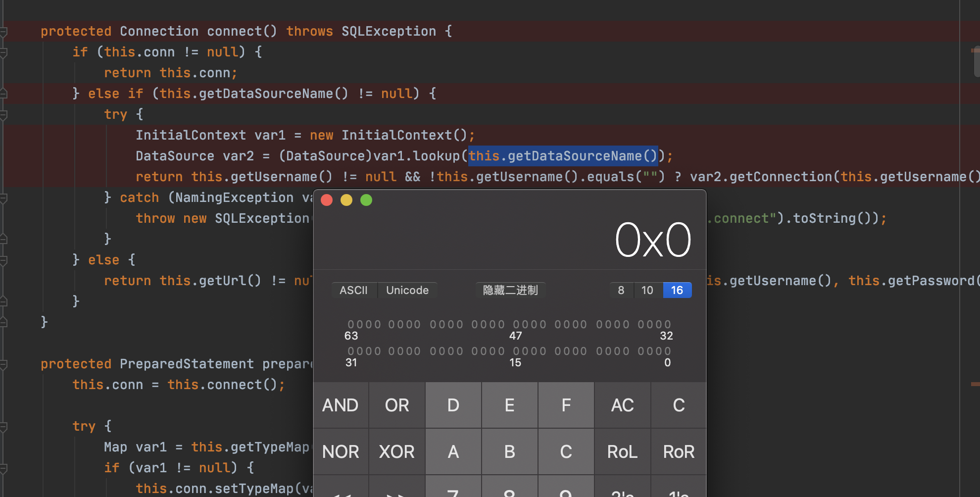Switch to base 8 octal mode
Screen dimensions: 980x497
621,290
